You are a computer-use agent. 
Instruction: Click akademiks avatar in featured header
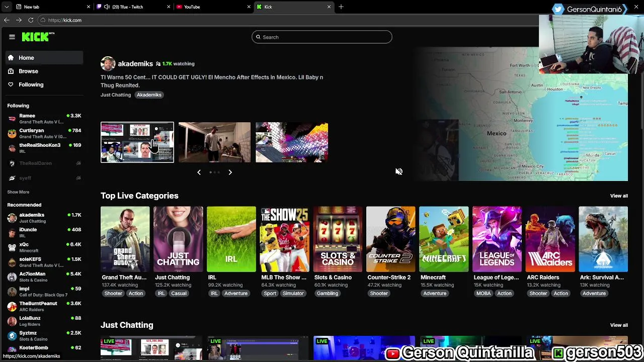(x=108, y=64)
